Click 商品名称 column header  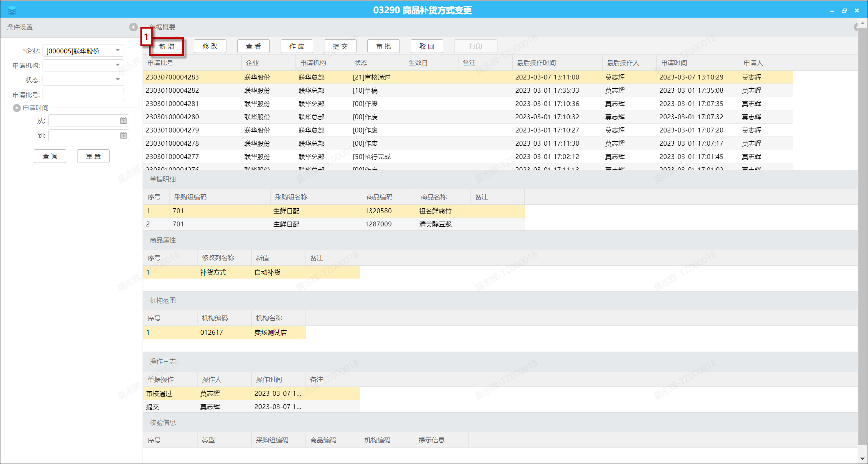point(443,197)
